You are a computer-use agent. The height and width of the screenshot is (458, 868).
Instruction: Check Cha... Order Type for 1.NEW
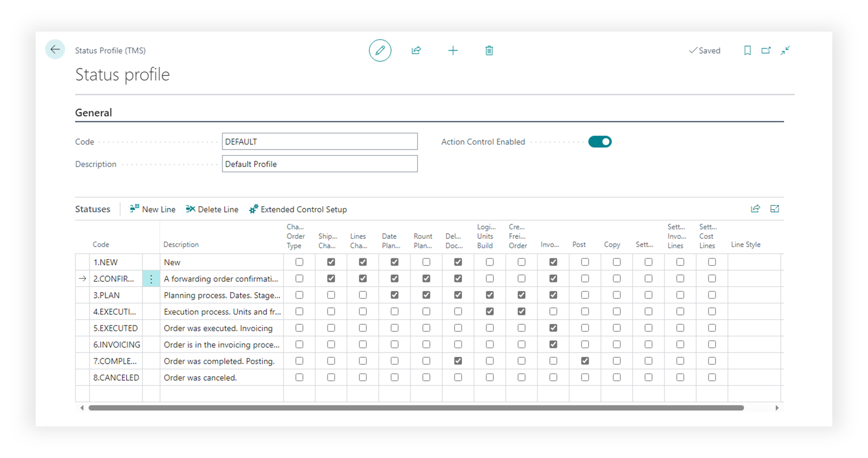[x=299, y=262]
